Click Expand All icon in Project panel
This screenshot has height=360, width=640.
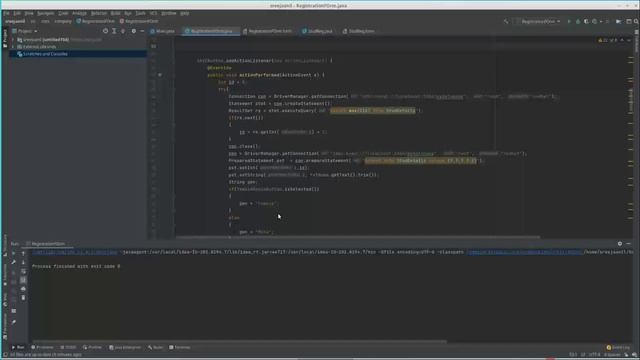(x=114, y=31)
